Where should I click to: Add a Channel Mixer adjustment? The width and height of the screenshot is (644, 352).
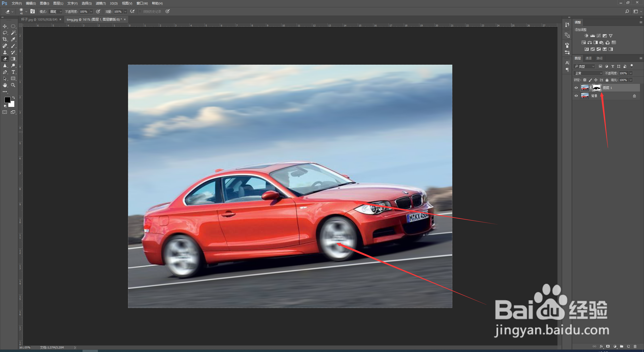(608, 43)
